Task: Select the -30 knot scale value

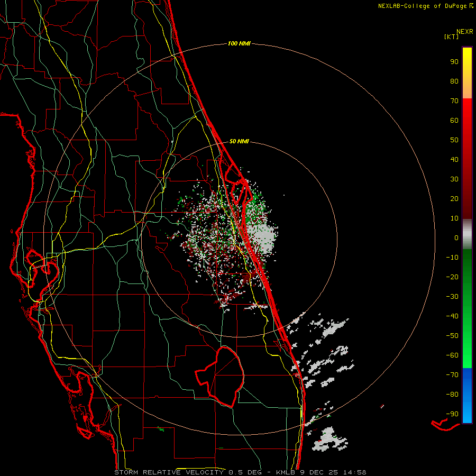Action: pos(452,297)
